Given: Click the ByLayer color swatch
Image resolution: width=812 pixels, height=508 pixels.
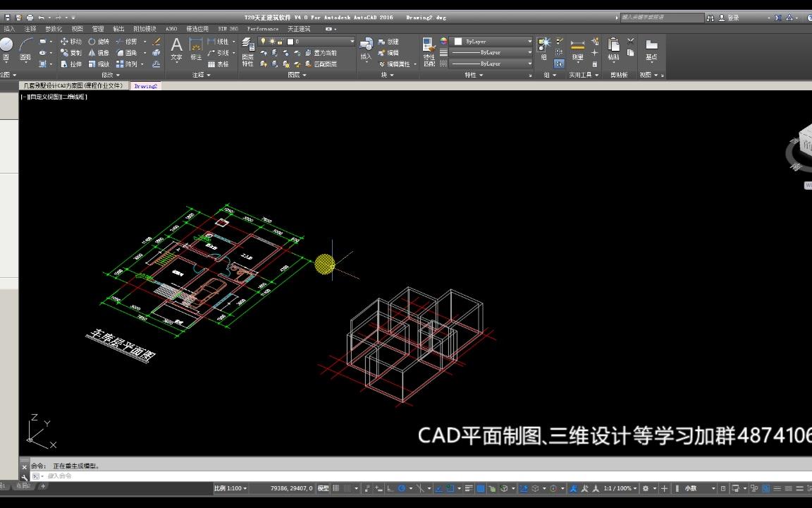Looking at the screenshot, I should pos(457,41).
